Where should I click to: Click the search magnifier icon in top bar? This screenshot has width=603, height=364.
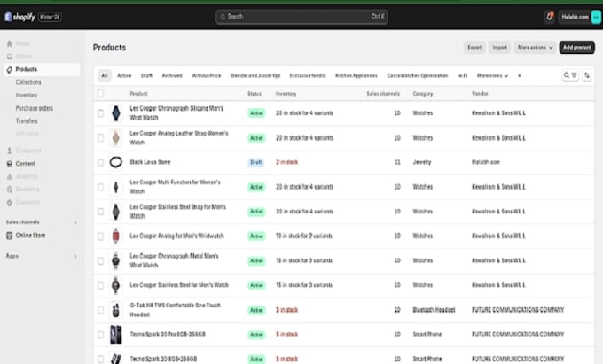(x=223, y=17)
